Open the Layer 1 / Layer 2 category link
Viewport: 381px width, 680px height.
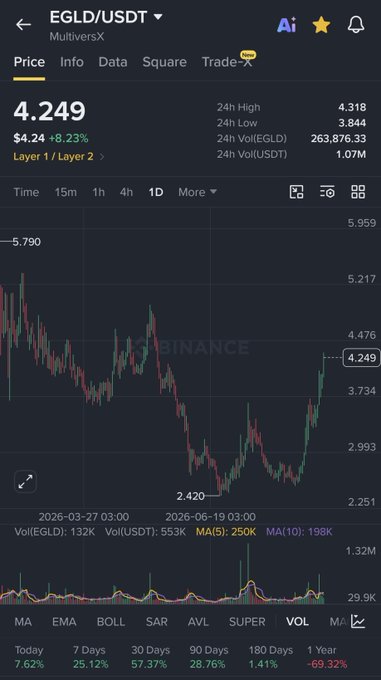coord(59,157)
